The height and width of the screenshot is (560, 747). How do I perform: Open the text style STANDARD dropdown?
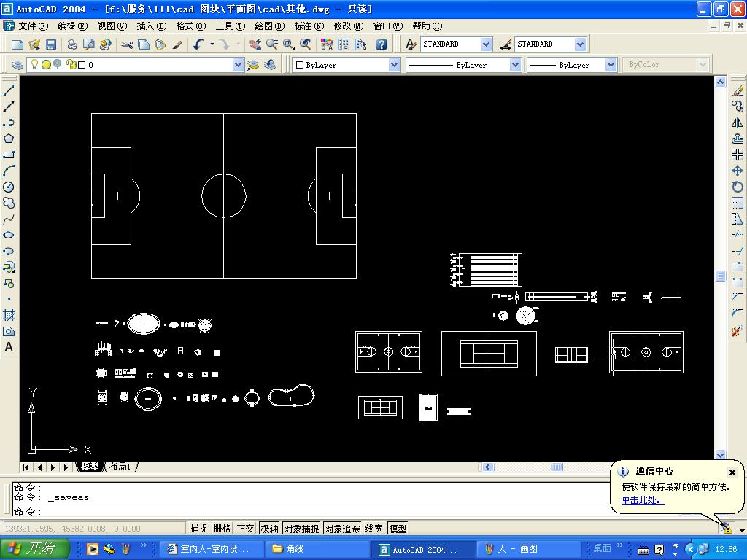coord(486,44)
